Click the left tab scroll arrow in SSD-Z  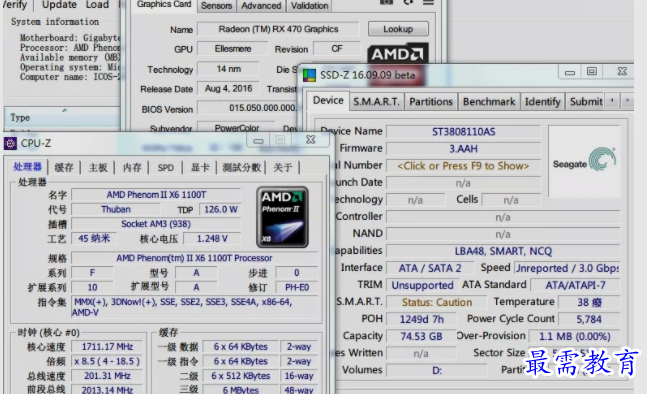pos(612,100)
